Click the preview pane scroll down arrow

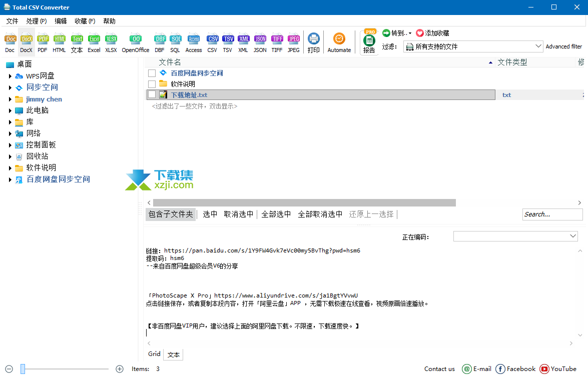pos(580,335)
